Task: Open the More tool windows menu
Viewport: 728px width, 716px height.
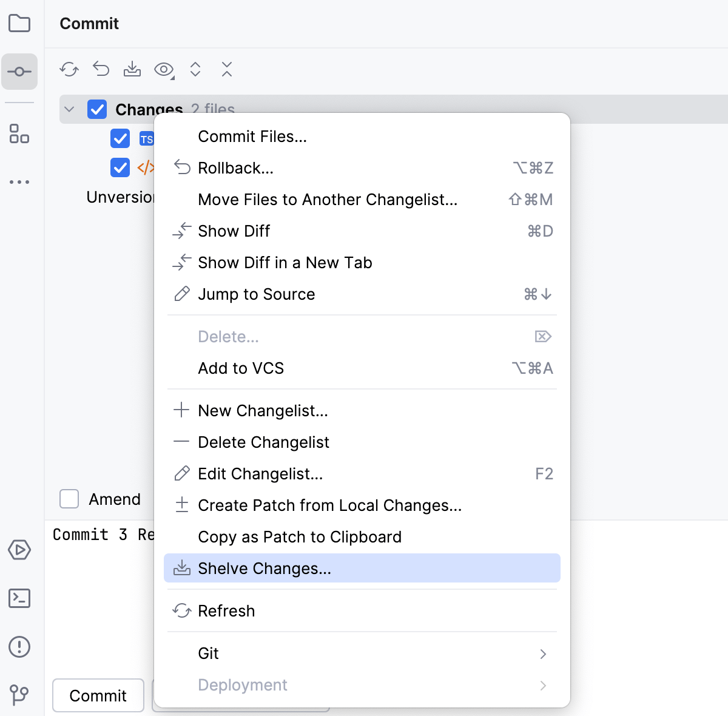Action: 19,182
